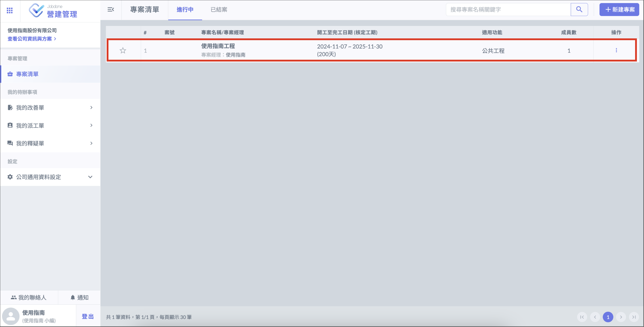This screenshot has width=644, height=327.
Task: Click 新建專案 button
Action: [x=619, y=9]
